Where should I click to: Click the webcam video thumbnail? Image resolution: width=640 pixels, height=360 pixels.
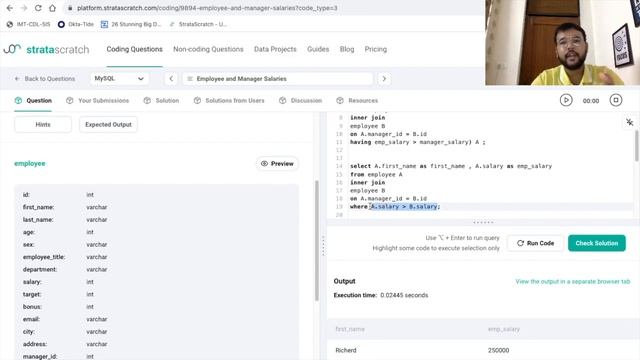[x=562, y=42]
